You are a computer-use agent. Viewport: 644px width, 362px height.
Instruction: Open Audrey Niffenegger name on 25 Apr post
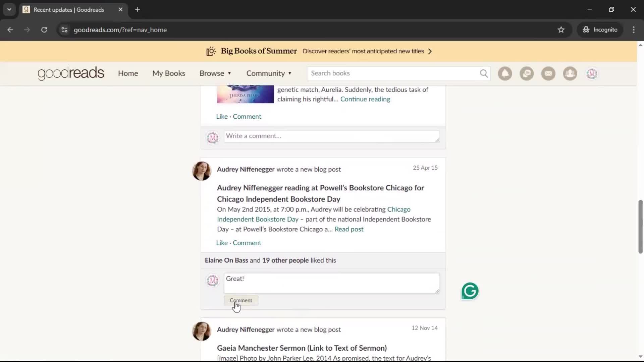246,170
